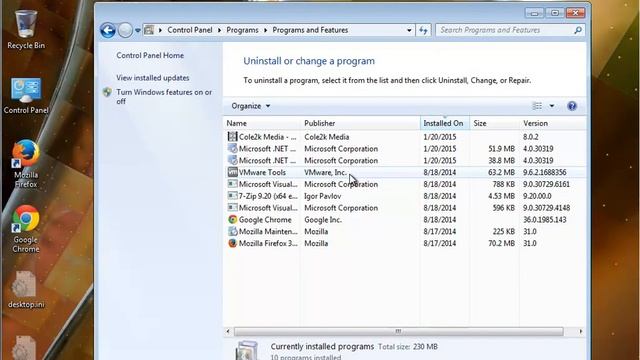The image size is (640, 360).
Task: Select the Cole2k Media program icon
Action: (232, 137)
